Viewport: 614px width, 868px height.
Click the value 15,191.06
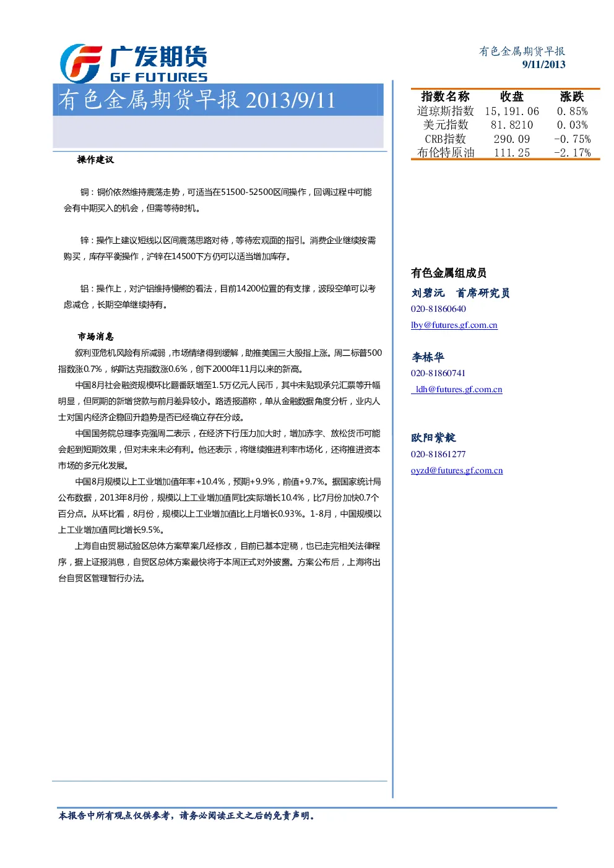click(x=512, y=111)
